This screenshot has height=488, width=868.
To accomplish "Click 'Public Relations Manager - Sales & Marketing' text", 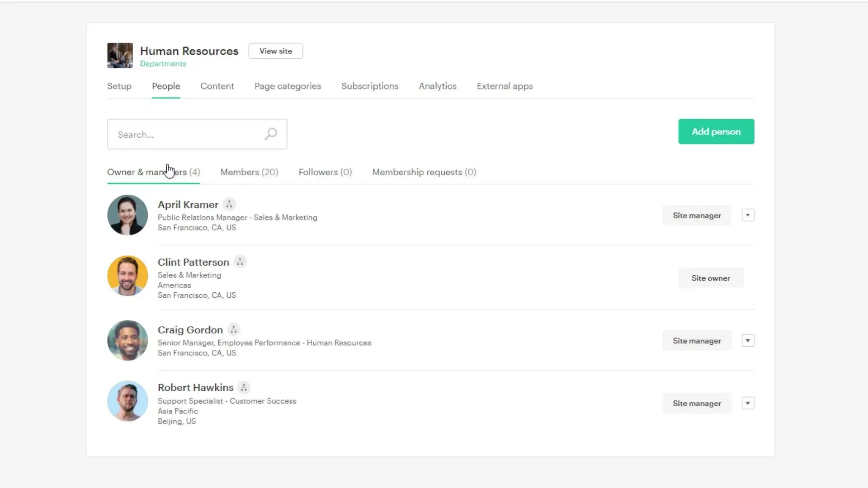I will (237, 217).
